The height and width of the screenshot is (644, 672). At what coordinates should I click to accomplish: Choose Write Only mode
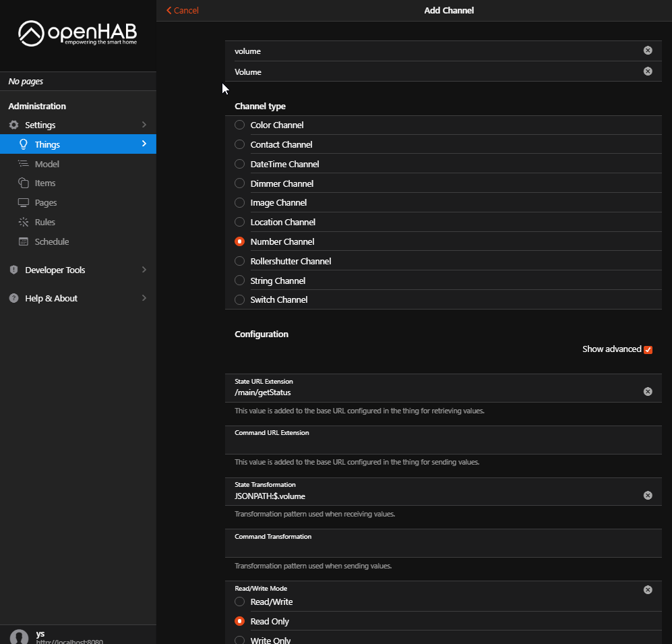(239, 640)
